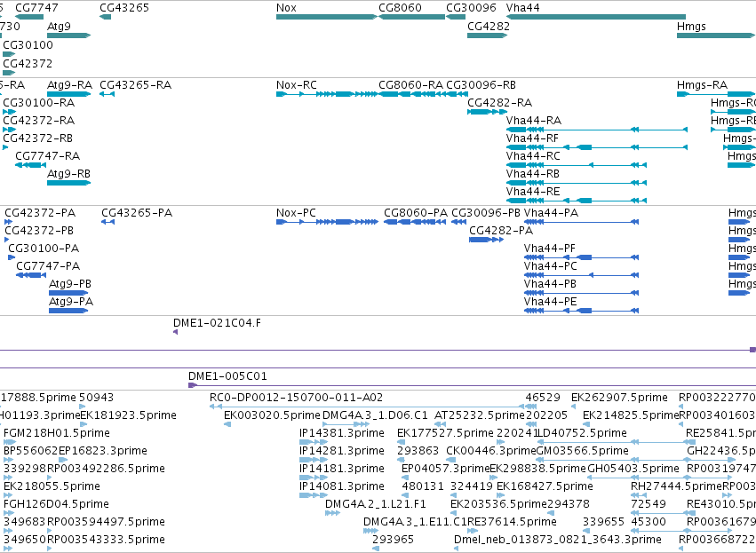Click the CG42372-RB transcript label
Image resolution: width=756 pixels, height=553 pixels.
(37, 138)
